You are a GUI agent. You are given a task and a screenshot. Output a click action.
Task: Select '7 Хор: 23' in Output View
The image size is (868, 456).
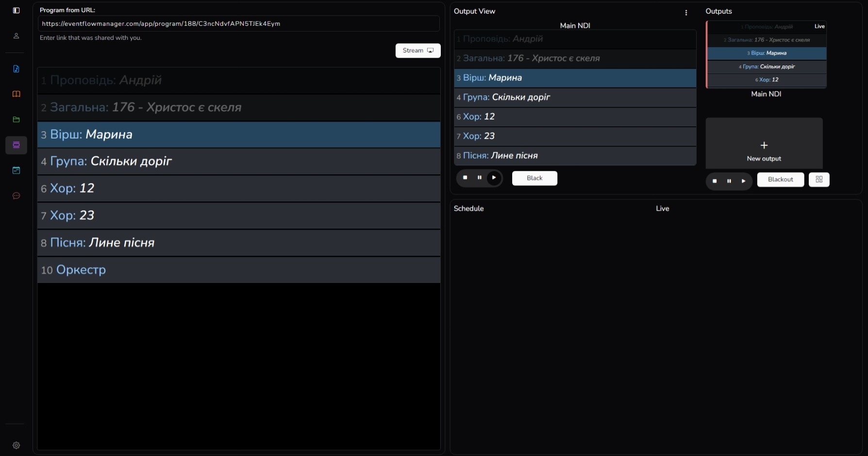coord(575,136)
